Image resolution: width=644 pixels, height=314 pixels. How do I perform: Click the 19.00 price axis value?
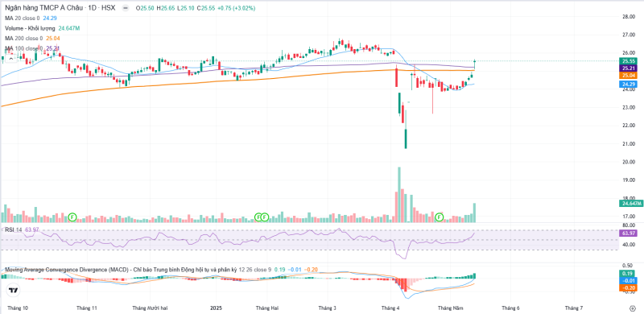[x=629, y=180]
